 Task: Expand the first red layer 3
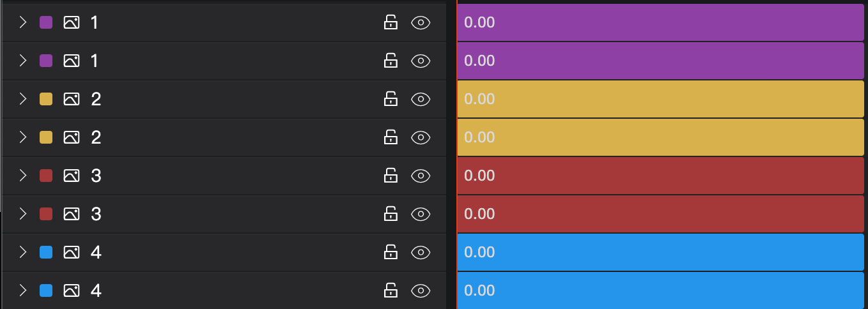23,176
